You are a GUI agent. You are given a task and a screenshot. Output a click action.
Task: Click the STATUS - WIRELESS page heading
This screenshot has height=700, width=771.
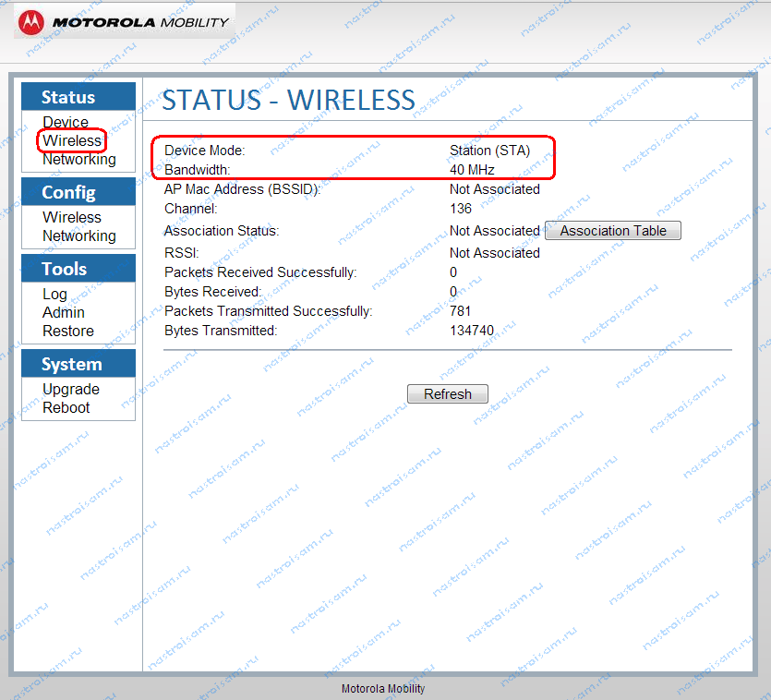288,100
